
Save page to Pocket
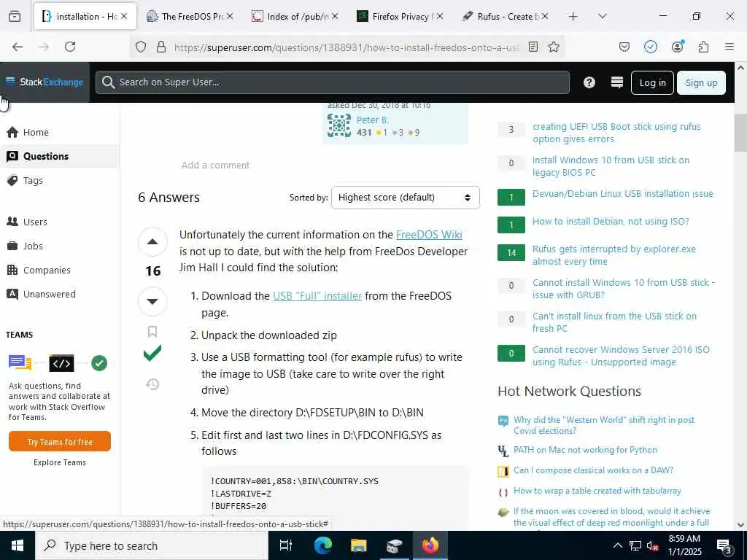pyautogui.click(x=624, y=47)
